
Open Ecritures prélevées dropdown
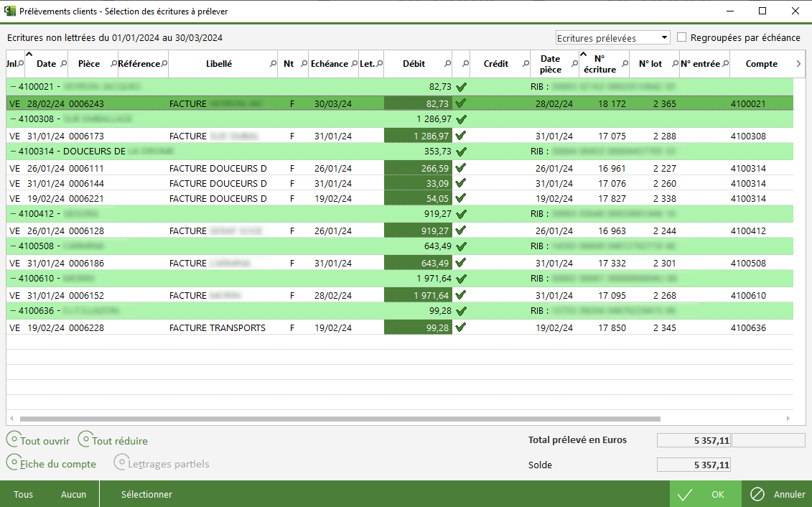(612, 37)
